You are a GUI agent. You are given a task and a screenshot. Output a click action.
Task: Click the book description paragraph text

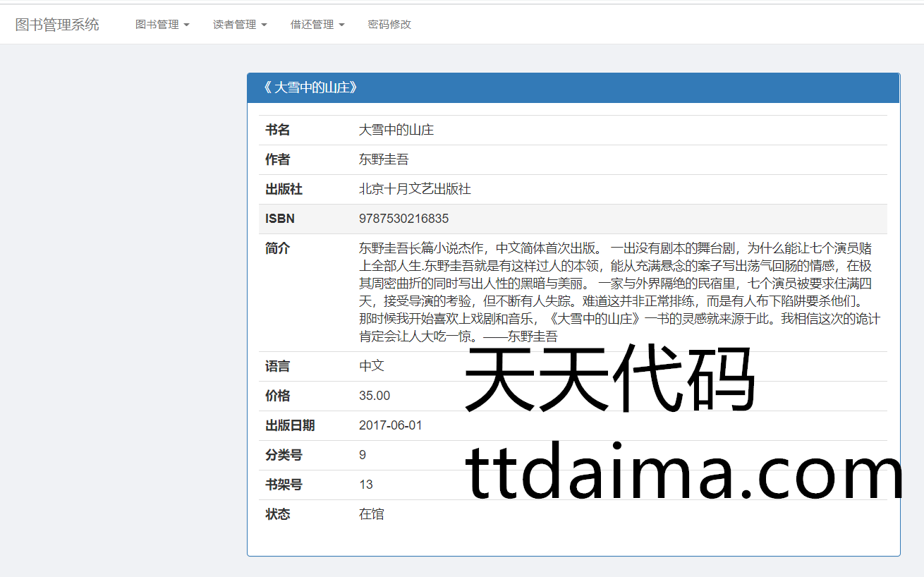618,292
